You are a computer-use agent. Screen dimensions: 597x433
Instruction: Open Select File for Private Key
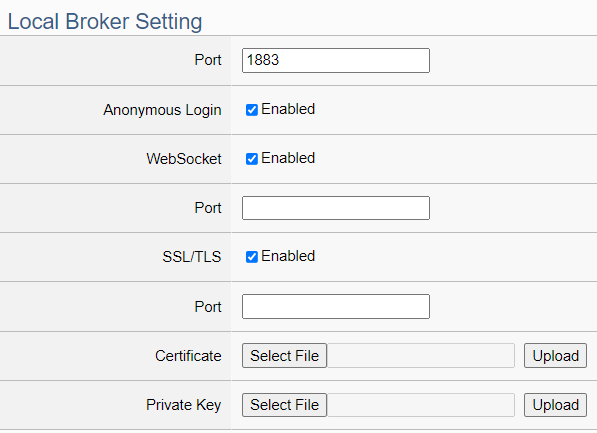[x=284, y=405]
